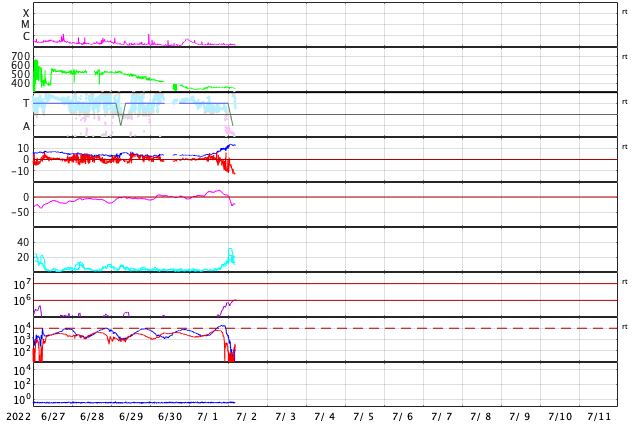Screen dimensions: 634x424
Task: Click the C flare class label
Action: tap(26, 37)
